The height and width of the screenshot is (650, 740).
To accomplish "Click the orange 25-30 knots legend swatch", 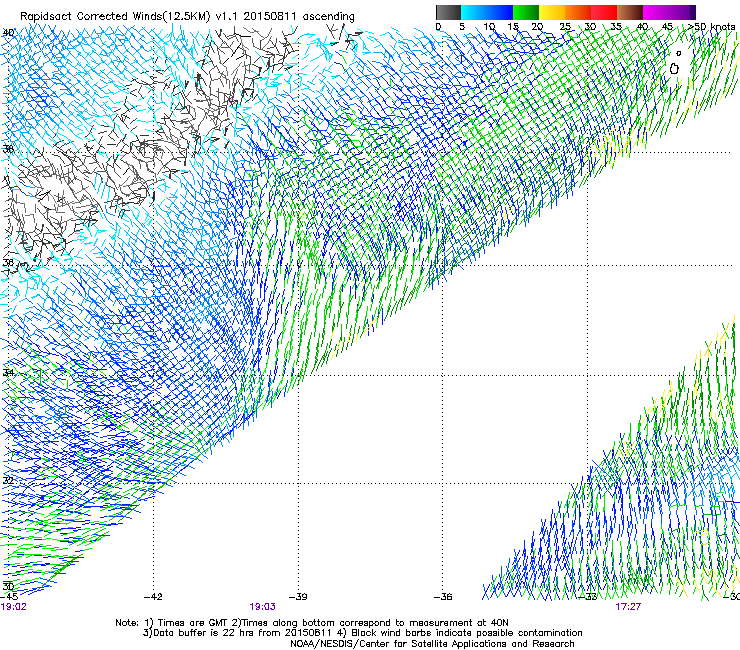I will click(578, 12).
